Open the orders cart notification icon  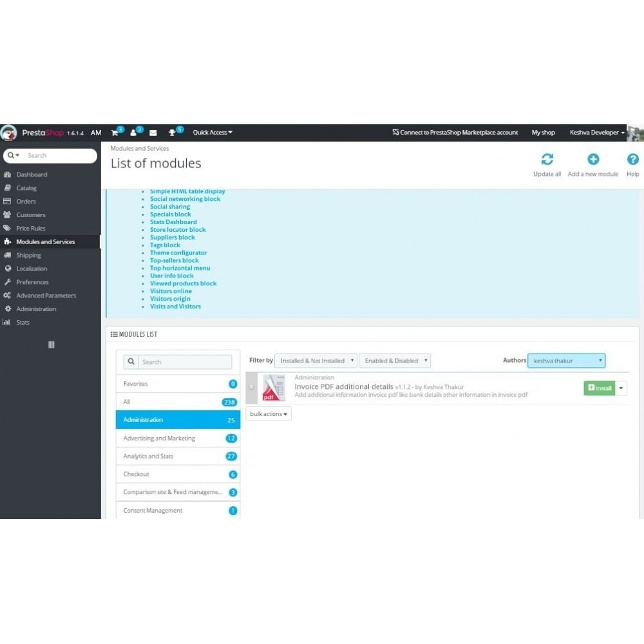click(x=115, y=133)
